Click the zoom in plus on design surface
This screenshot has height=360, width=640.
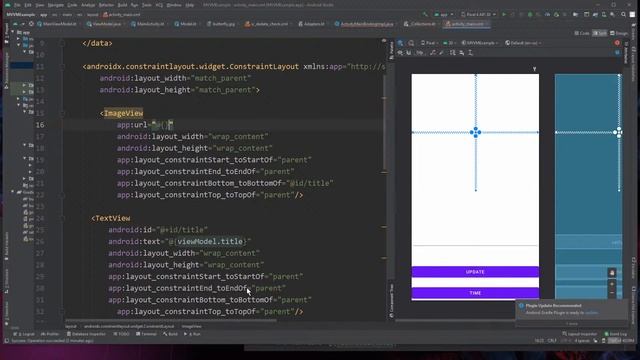coord(612,284)
